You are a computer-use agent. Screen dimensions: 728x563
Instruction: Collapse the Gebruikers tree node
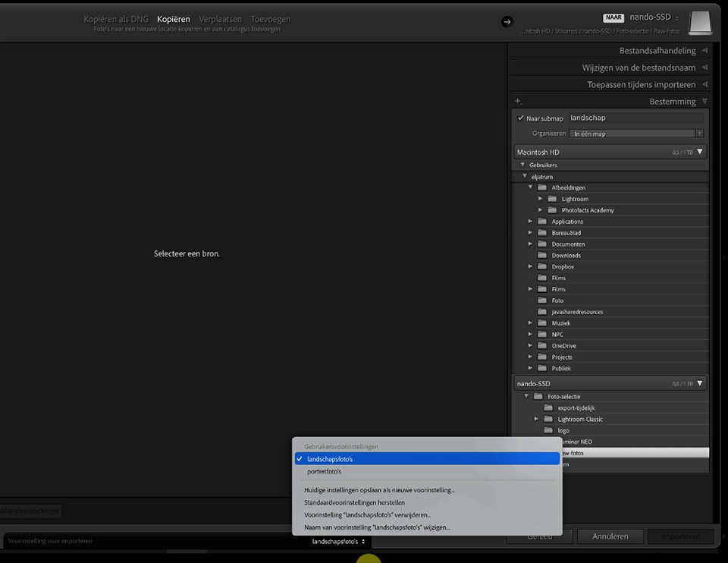pyautogui.click(x=522, y=165)
